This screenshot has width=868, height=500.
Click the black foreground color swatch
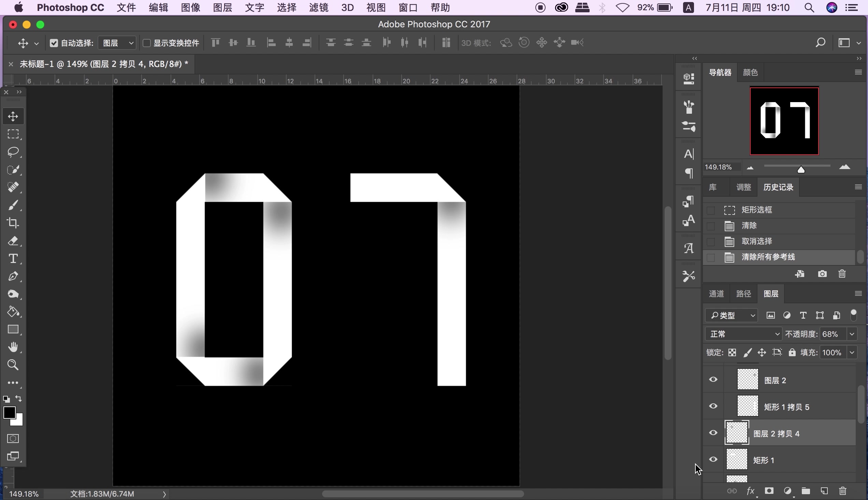[x=9, y=413]
